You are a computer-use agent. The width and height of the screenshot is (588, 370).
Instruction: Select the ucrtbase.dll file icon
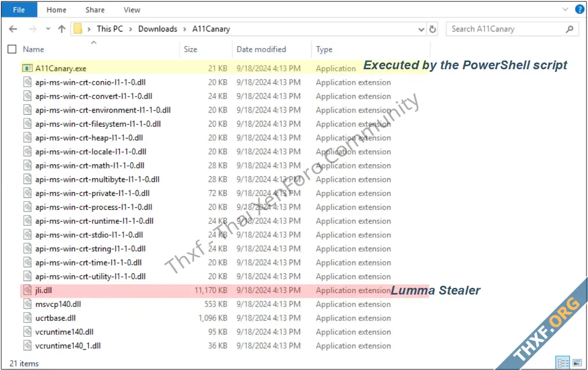point(27,318)
